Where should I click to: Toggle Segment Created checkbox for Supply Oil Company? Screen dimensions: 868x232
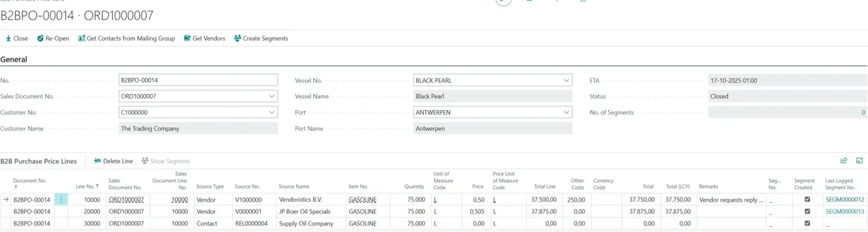807,223
